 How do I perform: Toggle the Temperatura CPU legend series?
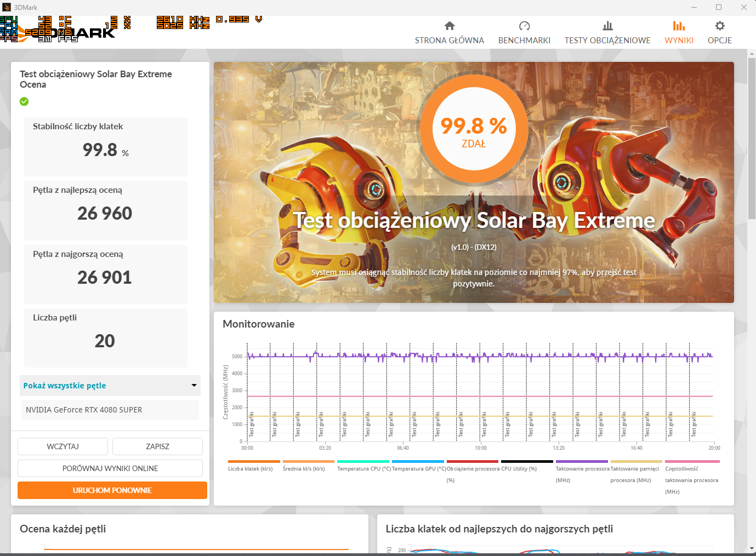click(363, 468)
